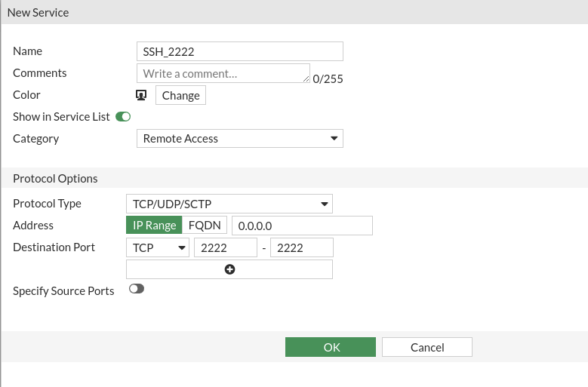Click the IP address field showing 0.0.0.0
This screenshot has width=588, height=387.
[302, 226]
